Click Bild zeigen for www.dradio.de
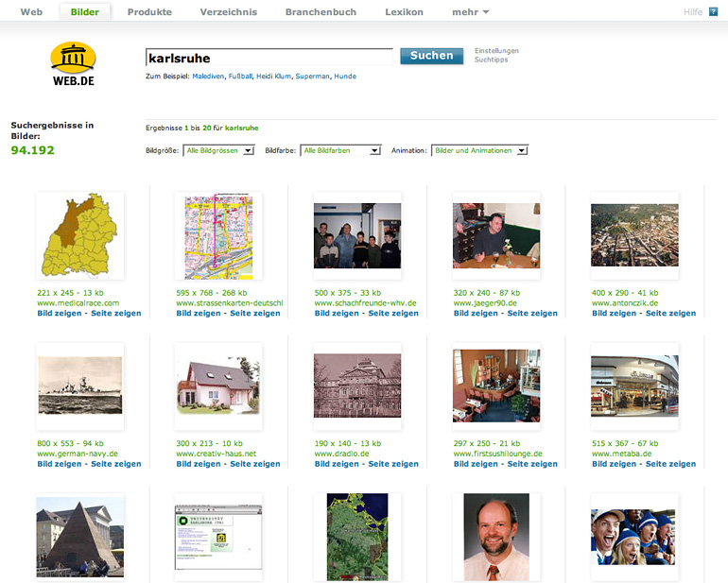Image resolution: width=728 pixels, height=583 pixels. click(337, 464)
